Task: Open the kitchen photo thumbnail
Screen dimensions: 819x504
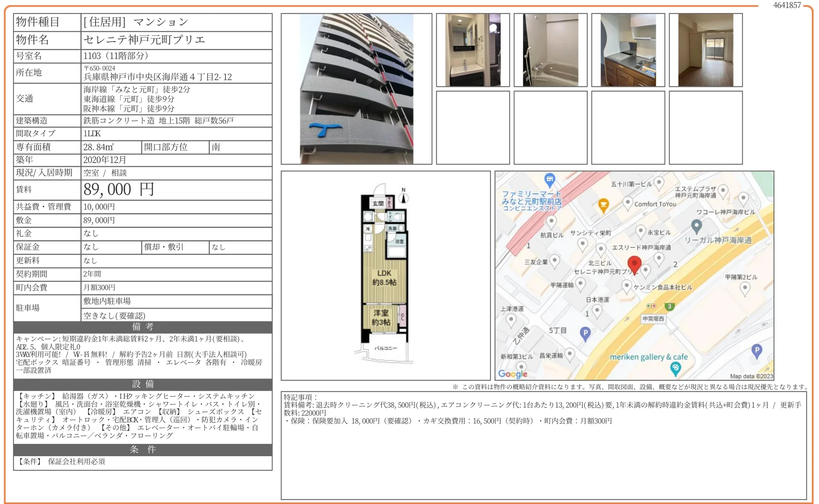Action: (628, 49)
